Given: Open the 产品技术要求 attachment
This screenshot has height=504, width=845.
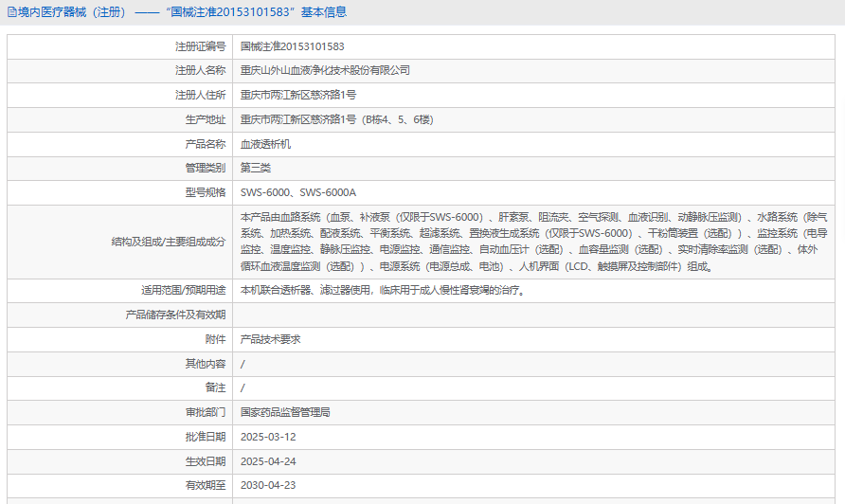Looking at the screenshot, I should pyautogui.click(x=271, y=339).
